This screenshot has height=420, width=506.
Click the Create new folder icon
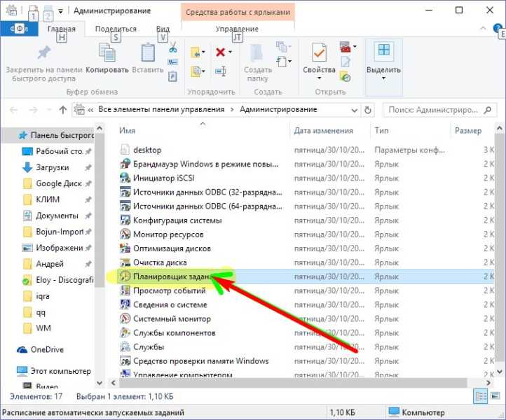pos(257,53)
